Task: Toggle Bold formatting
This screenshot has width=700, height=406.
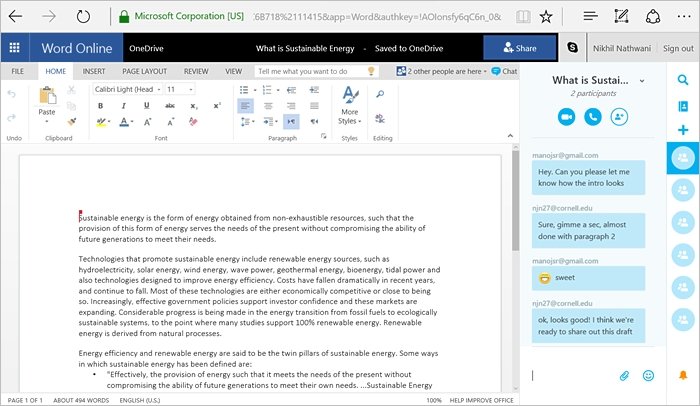Action: [100, 106]
